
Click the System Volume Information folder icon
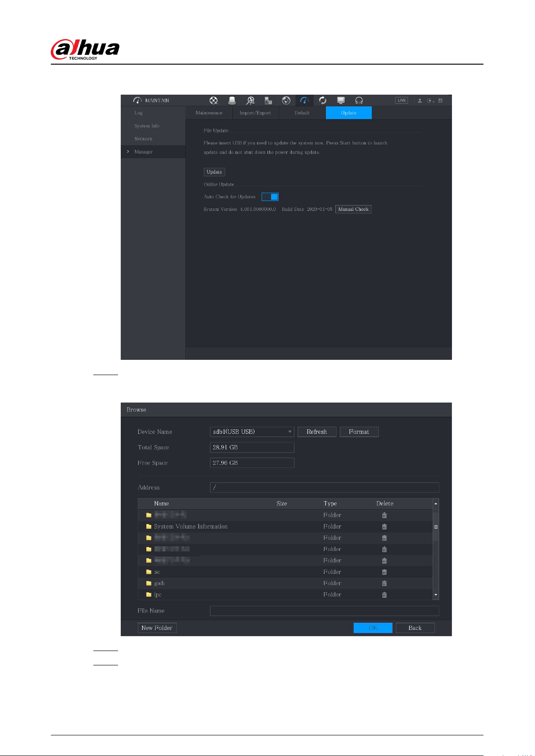[x=149, y=527]
